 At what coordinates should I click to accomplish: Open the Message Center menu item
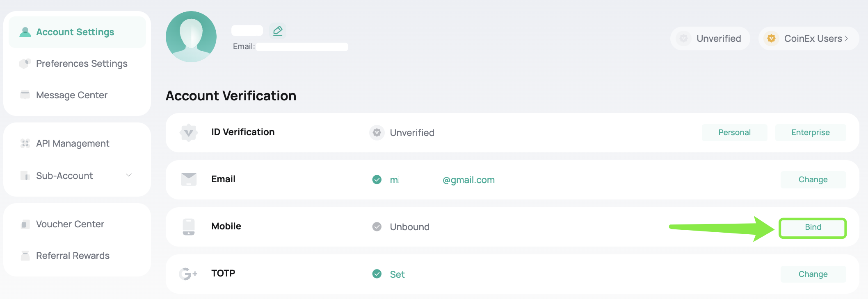(72, 95)
